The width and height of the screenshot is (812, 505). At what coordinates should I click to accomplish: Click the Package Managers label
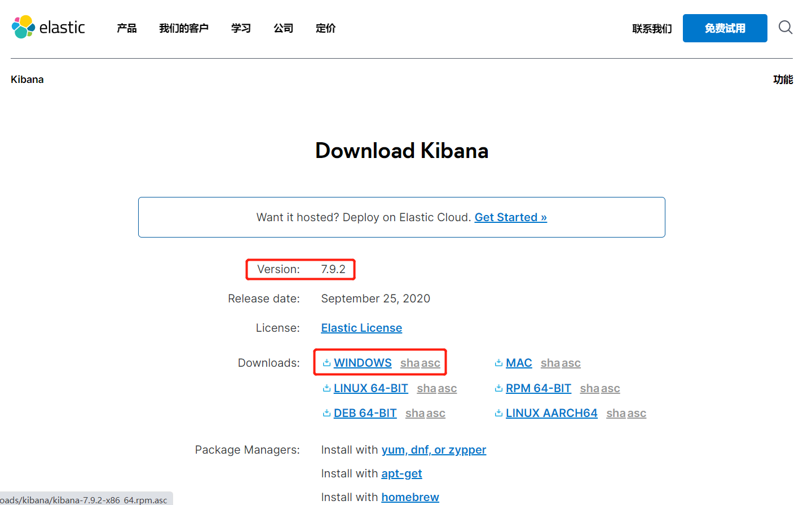click(248, 450)
